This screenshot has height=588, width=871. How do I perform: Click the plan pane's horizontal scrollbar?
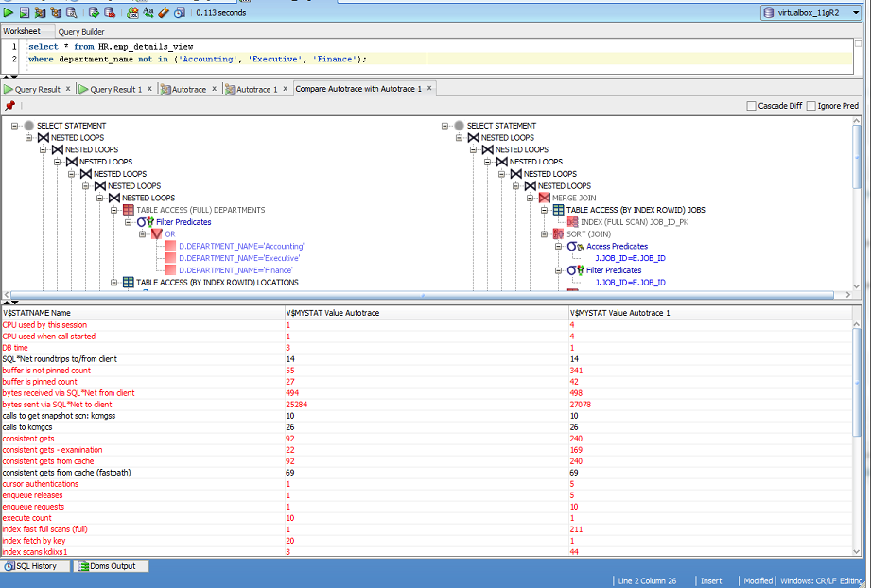click(422, 295)
